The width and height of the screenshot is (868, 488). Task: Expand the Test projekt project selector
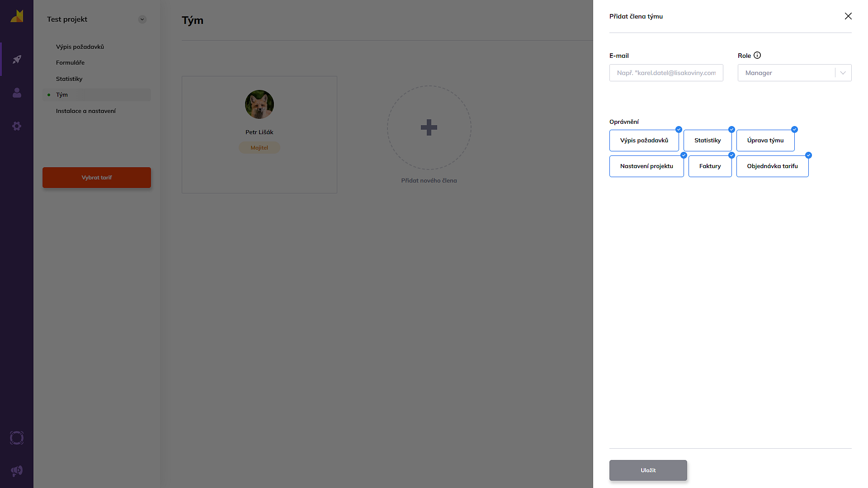[142, 19]
